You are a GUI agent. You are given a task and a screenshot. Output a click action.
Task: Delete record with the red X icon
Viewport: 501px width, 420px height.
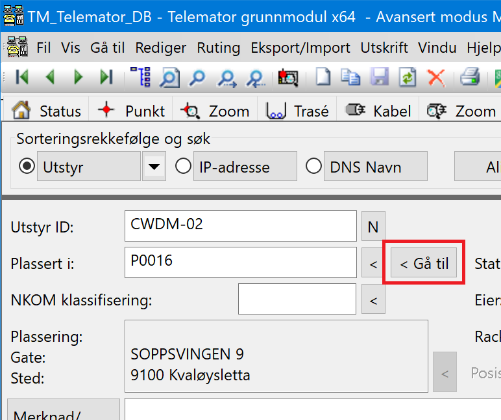coord(436,77)
